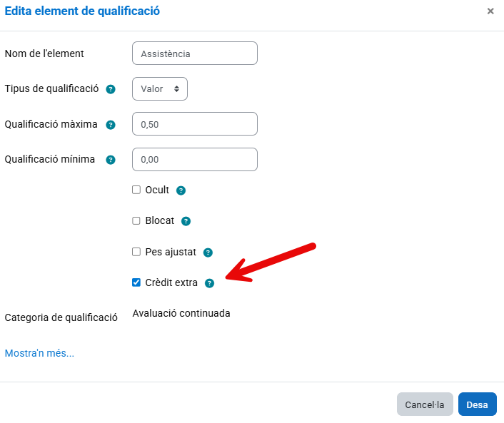Click help icon beside Blocat
The height and width of the screenshot is (423, 504).
[x=186, y=221]
